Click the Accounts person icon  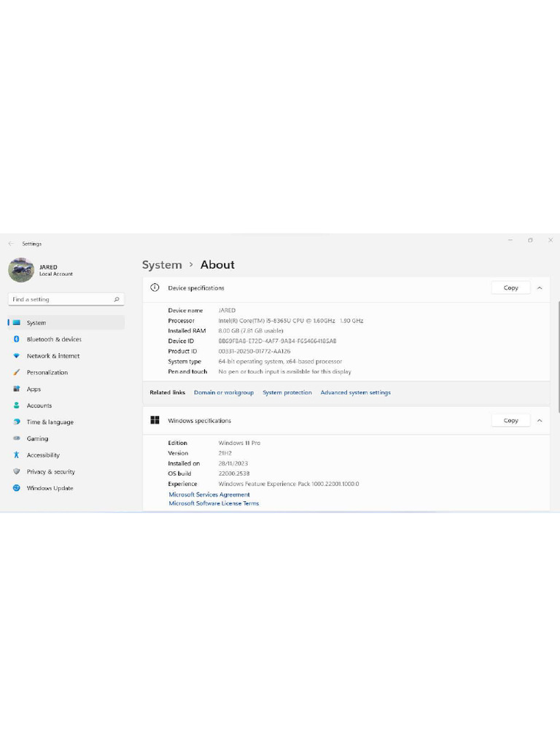[16, 406]
